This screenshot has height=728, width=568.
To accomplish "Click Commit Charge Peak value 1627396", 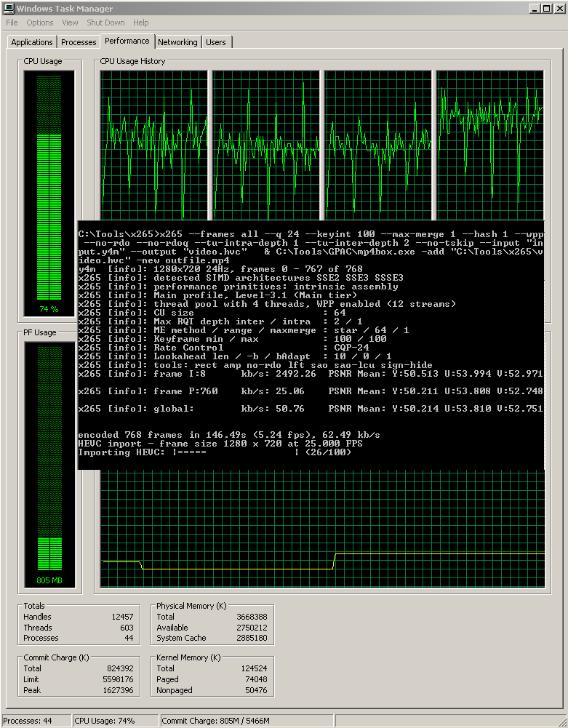I will pyautogui.click(x=118, y=690).
